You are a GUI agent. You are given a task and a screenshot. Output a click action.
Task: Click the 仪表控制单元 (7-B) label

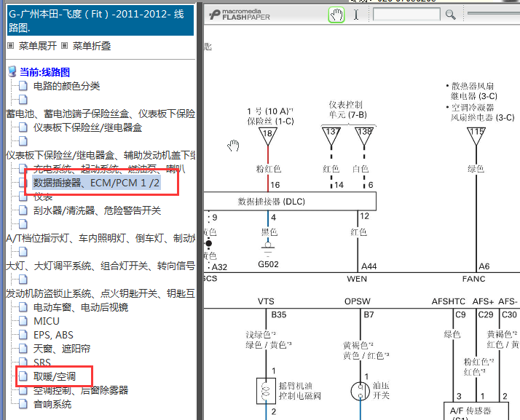coord(347,110)
